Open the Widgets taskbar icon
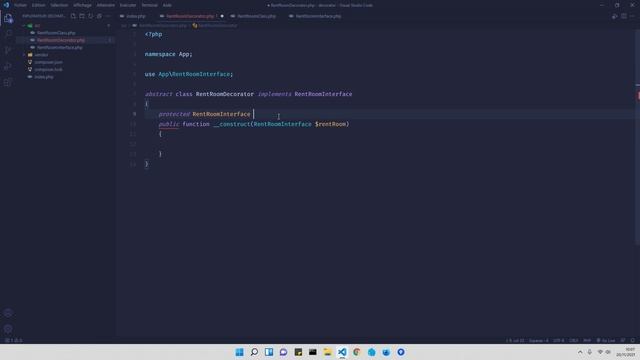Viewport: 640px width, 360px height. (269, 352)
